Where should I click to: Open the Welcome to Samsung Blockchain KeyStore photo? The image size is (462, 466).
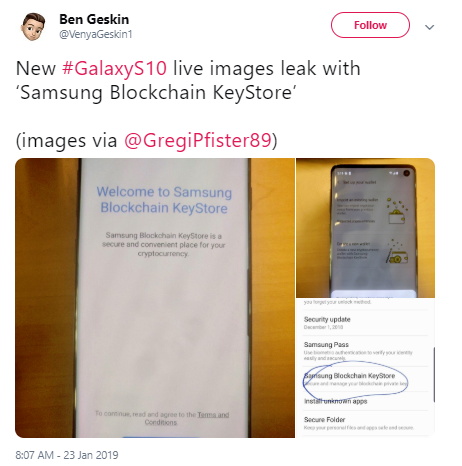point(155,298)
